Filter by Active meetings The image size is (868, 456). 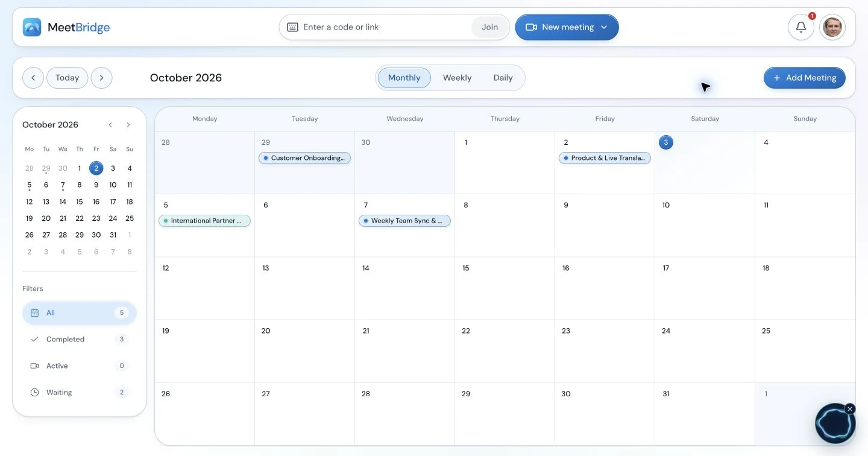click(x=80, y=366)
